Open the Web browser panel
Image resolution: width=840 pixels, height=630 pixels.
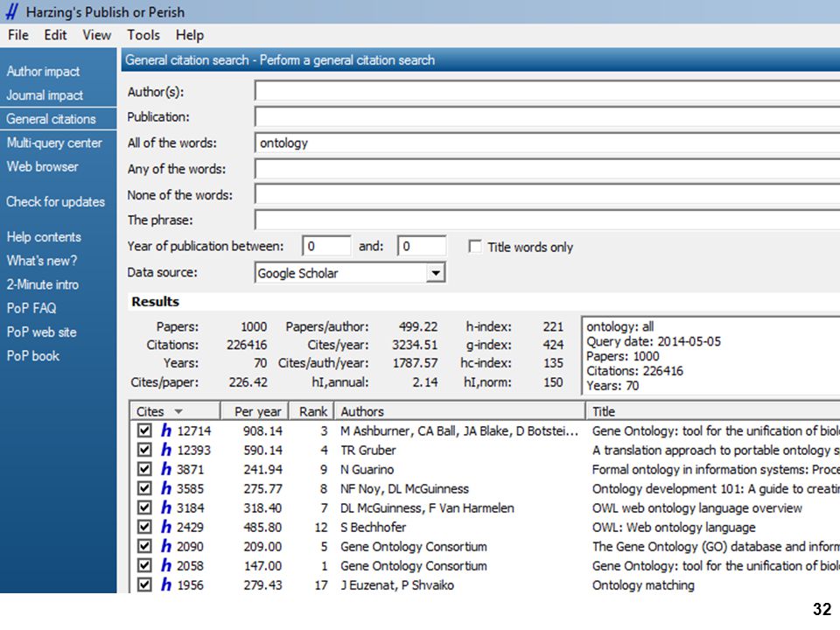(42, 166)
